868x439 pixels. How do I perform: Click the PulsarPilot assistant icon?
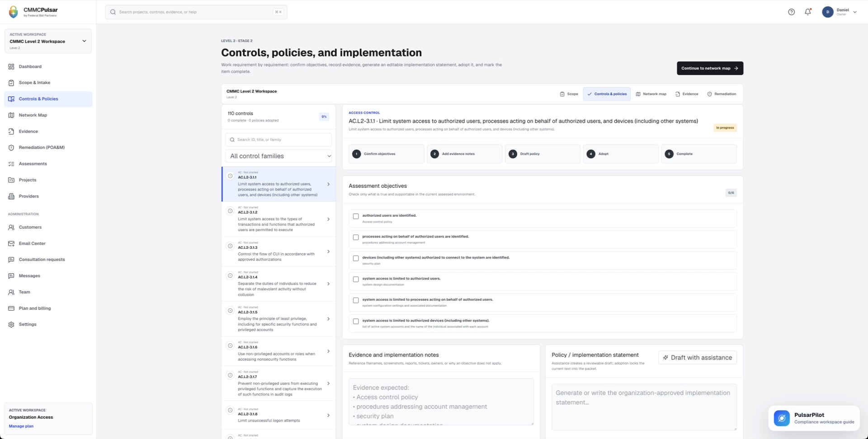(x=782, y=418)
